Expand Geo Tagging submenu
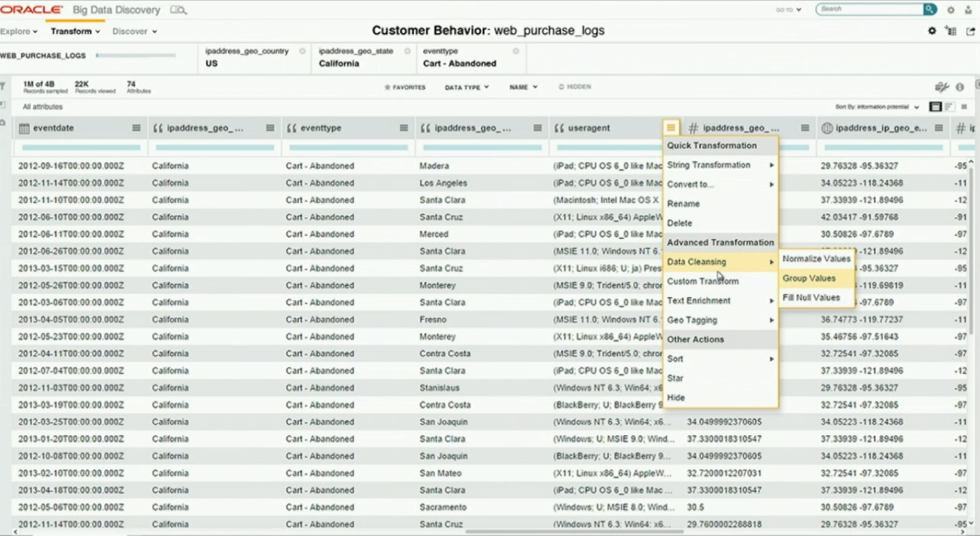The image size is (980, 536). click(720, 320)
